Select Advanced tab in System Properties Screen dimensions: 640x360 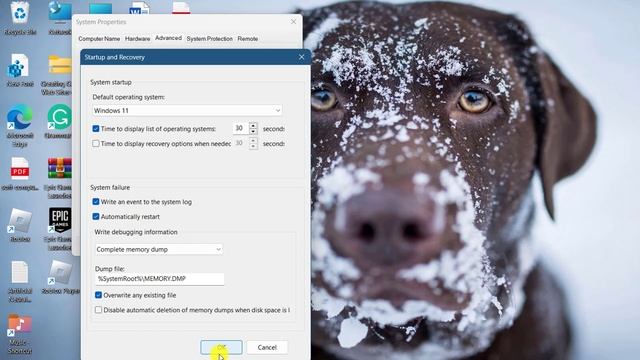coord(168,38)
